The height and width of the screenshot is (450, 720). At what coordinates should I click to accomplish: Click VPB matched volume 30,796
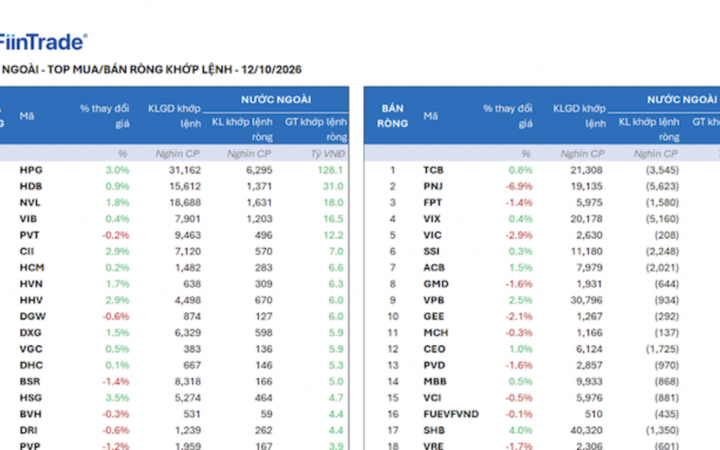[586, 300]
